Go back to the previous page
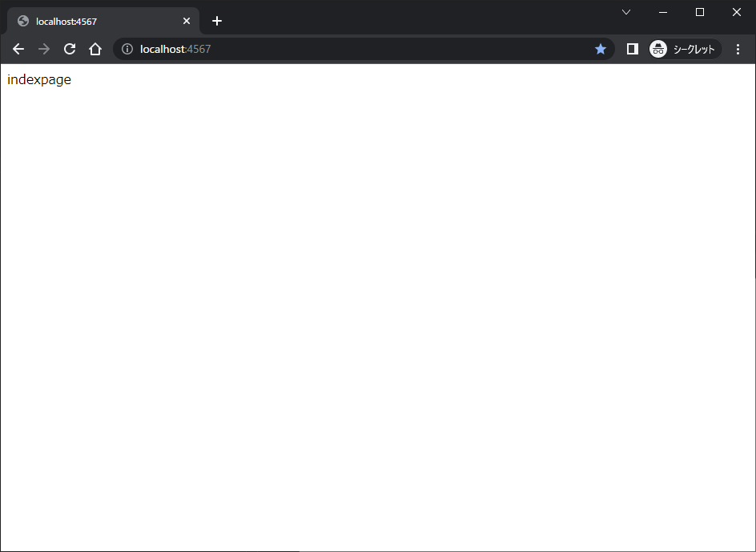 (x=18, y=49)
